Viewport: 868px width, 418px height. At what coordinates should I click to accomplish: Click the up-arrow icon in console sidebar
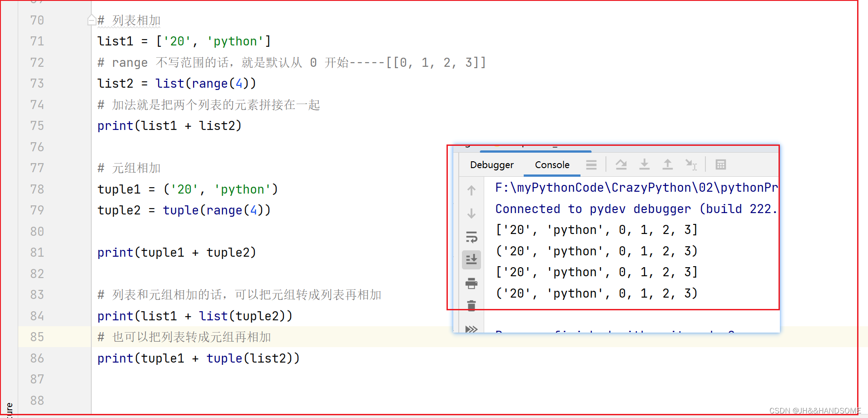point(471,190)
